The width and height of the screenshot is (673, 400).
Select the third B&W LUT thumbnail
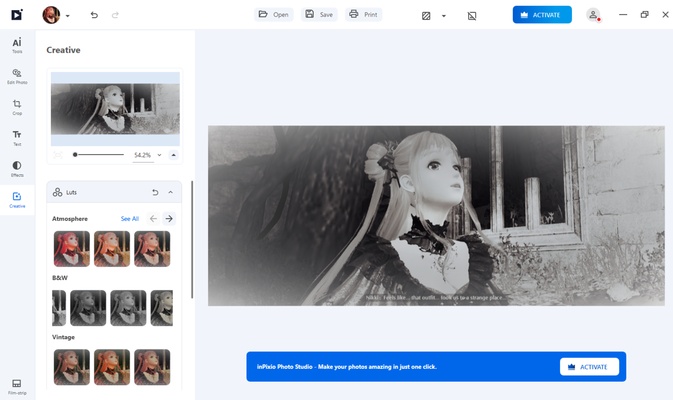(x=128, y=308)
